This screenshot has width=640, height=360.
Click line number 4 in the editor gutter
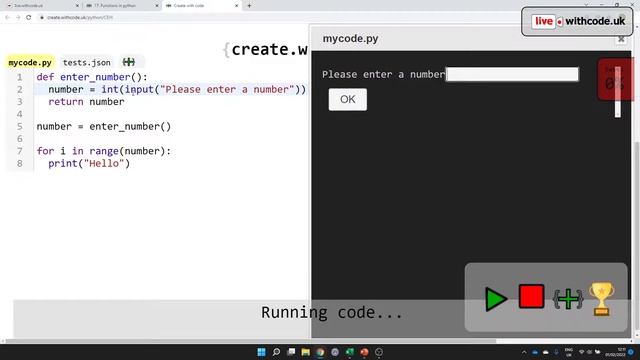click(x=19, y=114)
